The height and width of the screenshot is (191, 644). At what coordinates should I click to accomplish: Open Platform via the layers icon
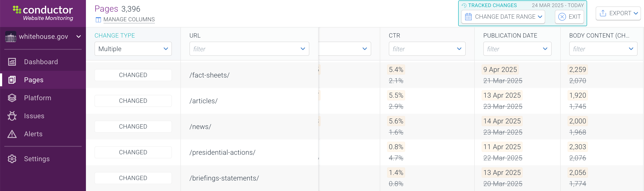tap(12, 98)
